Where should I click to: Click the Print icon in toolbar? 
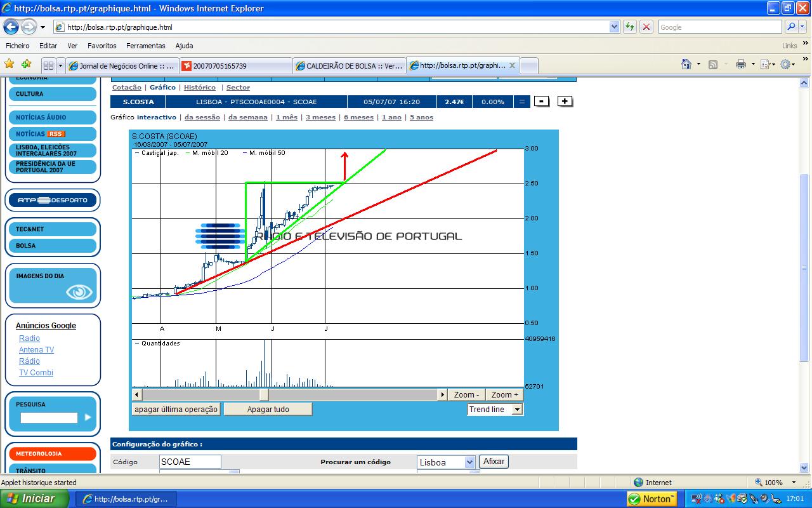pyautogui.click(x=740, y=64)
